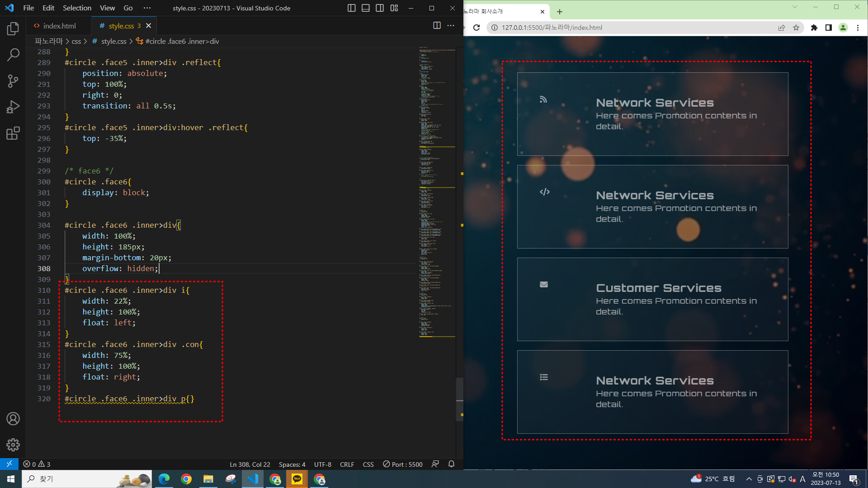This screenshot has width=868, height=488.
Task: Toggle the bottom panel layout button
Action: (x=366, y=8)
